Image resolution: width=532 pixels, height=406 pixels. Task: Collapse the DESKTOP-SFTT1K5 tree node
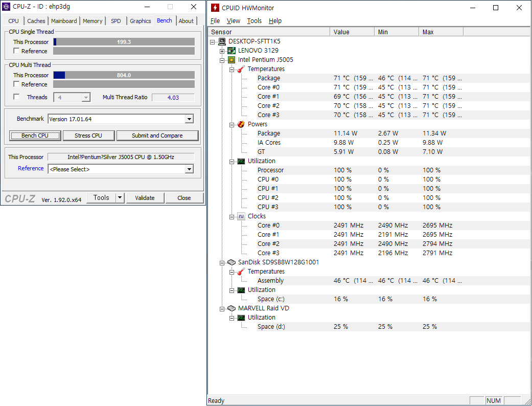(213, 42)
